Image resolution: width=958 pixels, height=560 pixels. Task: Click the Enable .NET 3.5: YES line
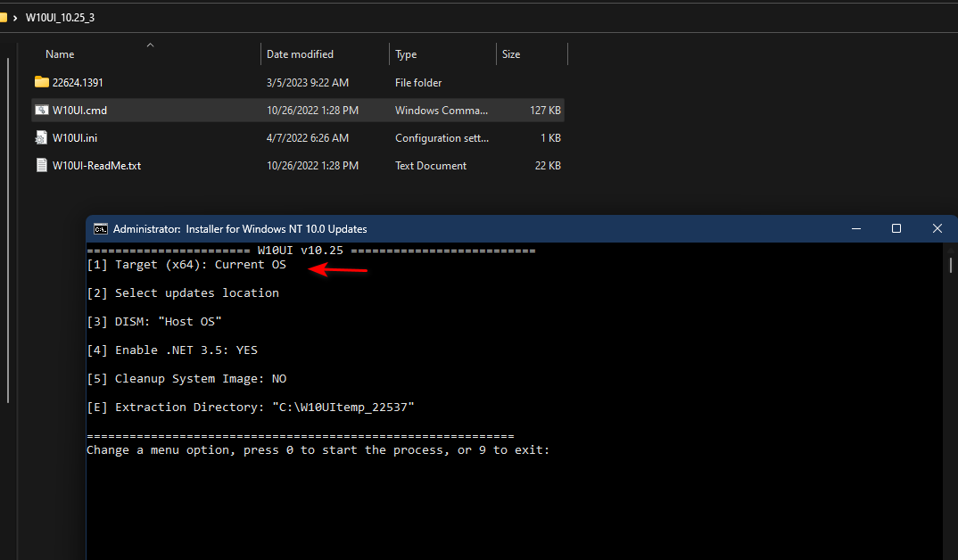172,350
